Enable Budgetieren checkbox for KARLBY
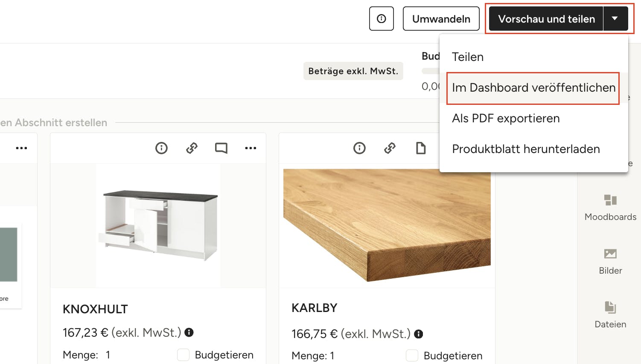641x364 pixels. click(x=412, y=355)
